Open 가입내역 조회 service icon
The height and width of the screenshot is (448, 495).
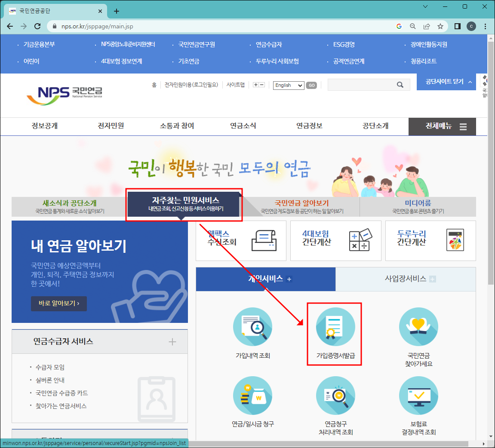(x=252, y=327)
